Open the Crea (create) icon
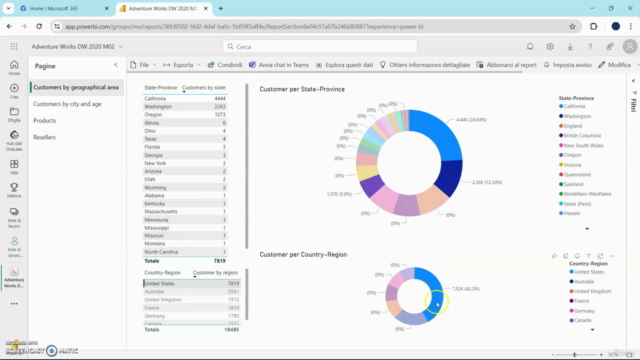Screen dimensions: 640x360 click(x=14, y=91)
